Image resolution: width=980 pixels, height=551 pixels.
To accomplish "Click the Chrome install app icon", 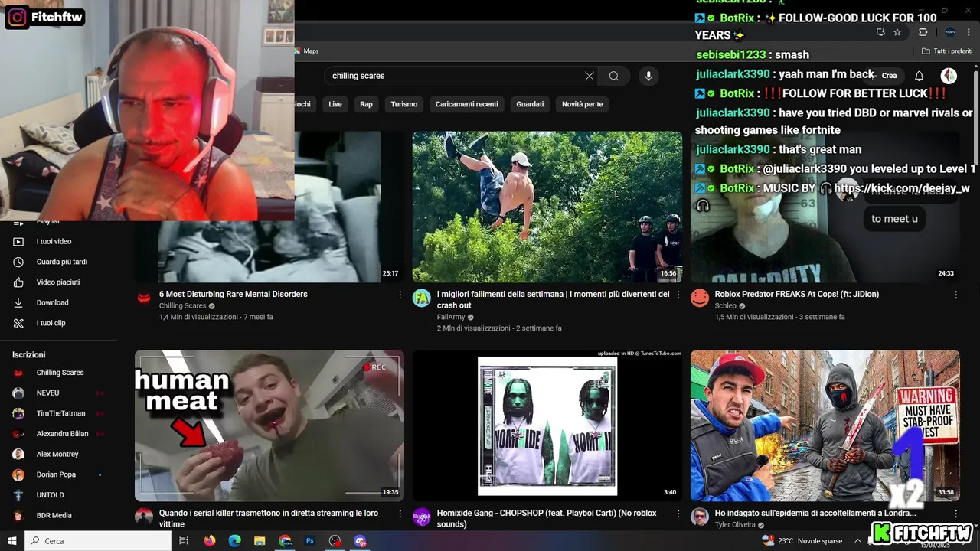I will pyautogui.click(x=880, y=32).
